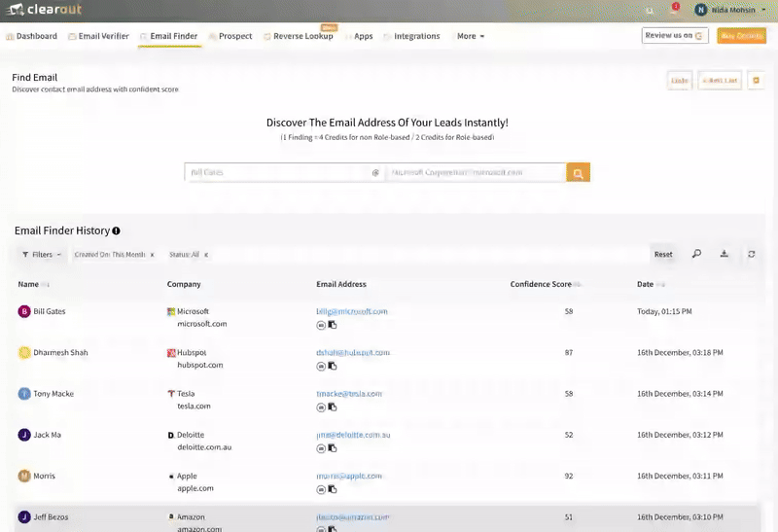
Task: Click the Review us on G2 button
Action: 675,35
